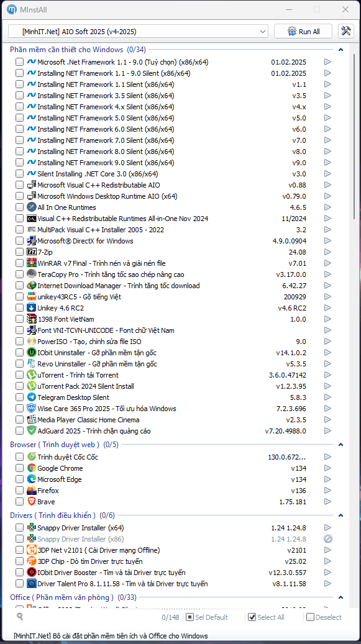Click the Cốc Cốc browser icon
The width and height of the screenshot is (361, 644).
pyautogui.click(x=32, y=456)
